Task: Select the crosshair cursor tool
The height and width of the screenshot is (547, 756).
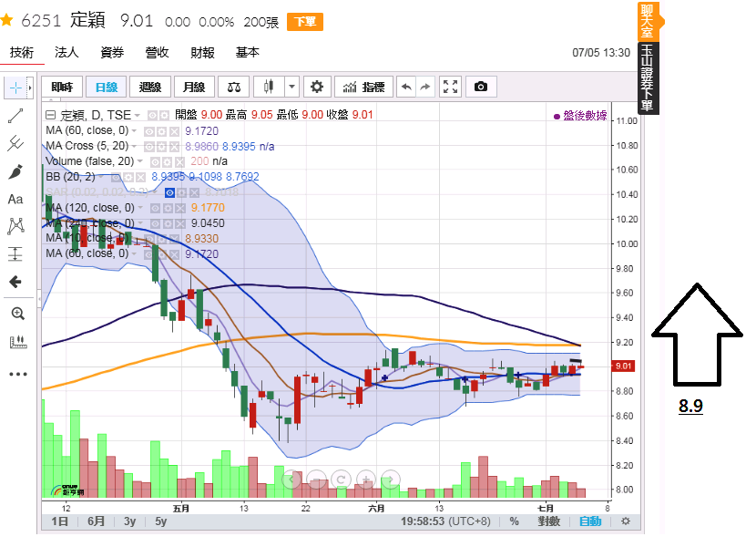Action: 15,88
